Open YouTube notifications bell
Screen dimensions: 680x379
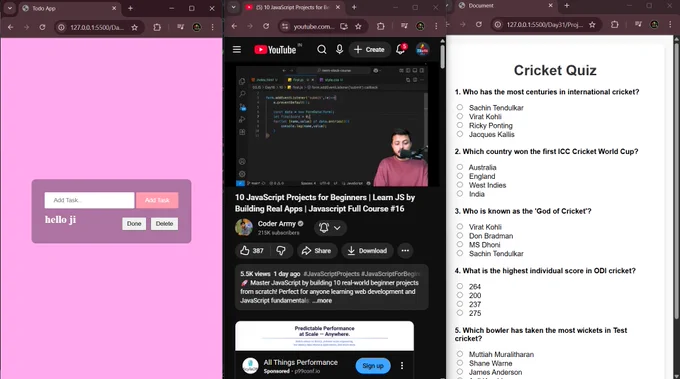click(400, 49)
